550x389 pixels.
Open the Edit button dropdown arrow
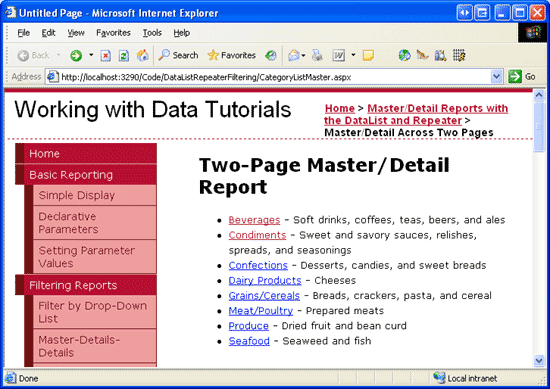click(353, 55)
